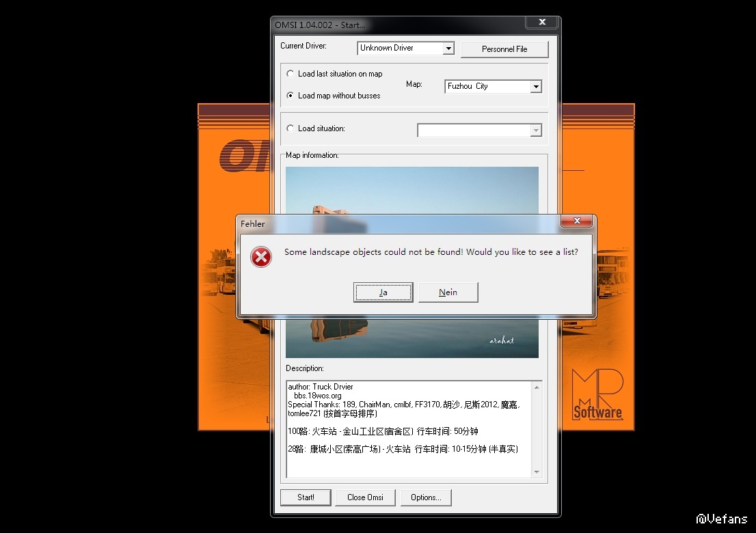756x533 pixels.
Task: Click the MR Software logo
Action: point(597,395)
